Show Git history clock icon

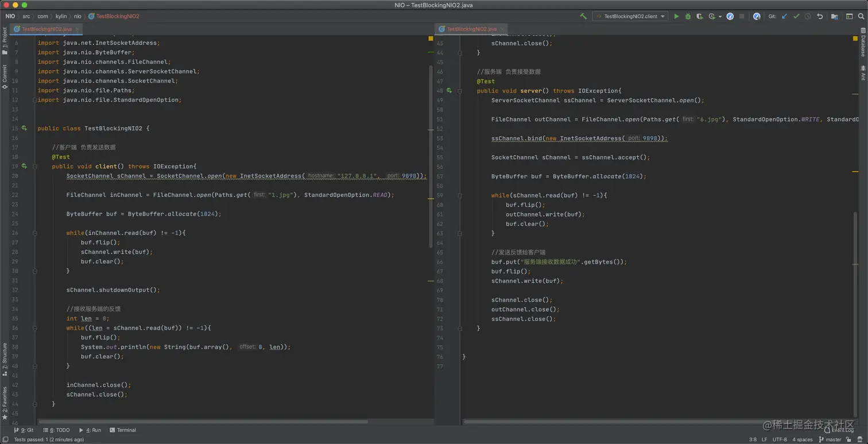click(x=808, y=17)
